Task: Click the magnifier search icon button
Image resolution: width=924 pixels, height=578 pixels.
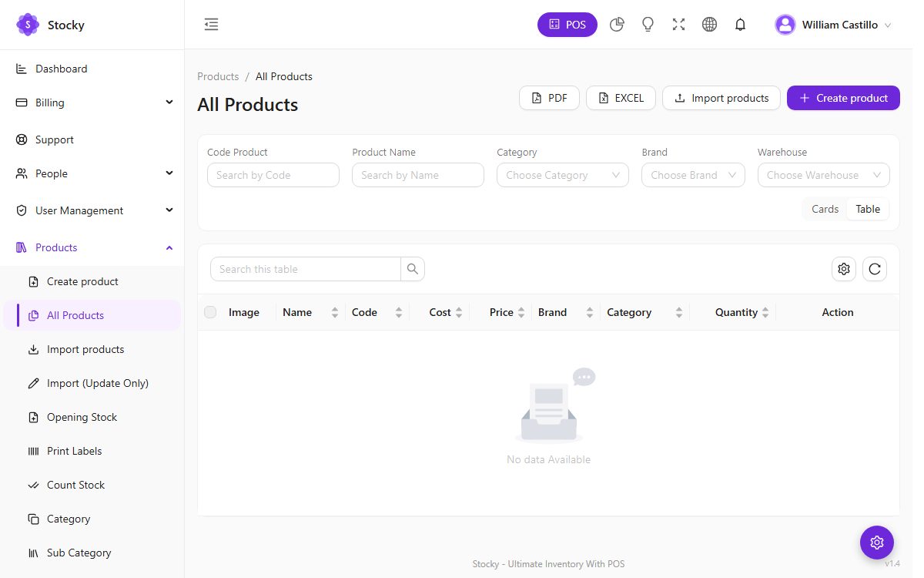Action: (x=413, y=269)
